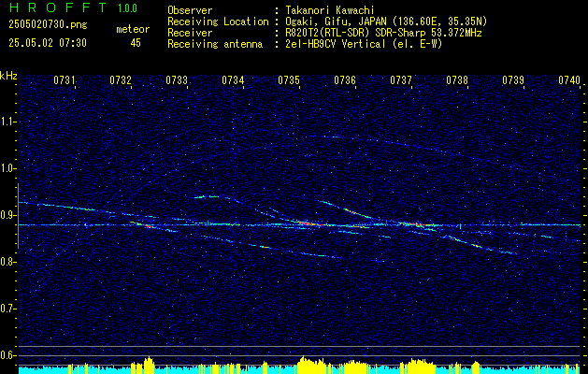Click the meteor label
Image resolution: width=588 pixels, height=374 pixels.
coord(133,29)
